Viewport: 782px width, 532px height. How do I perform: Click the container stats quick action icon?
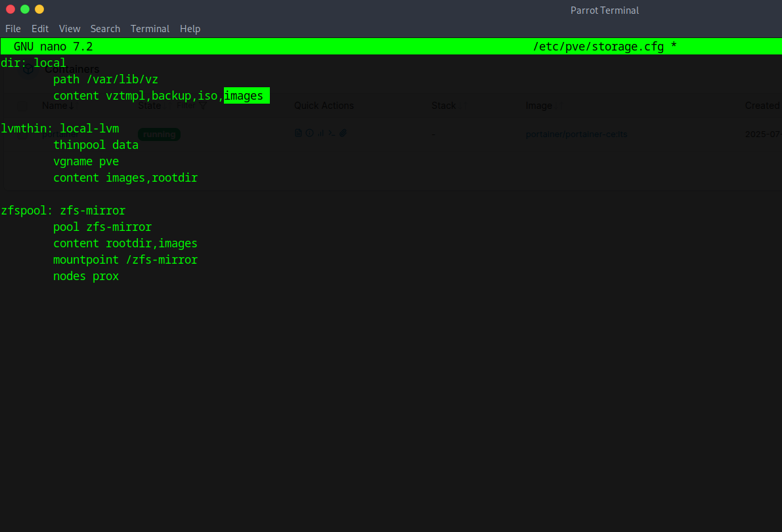pos(321,133)
